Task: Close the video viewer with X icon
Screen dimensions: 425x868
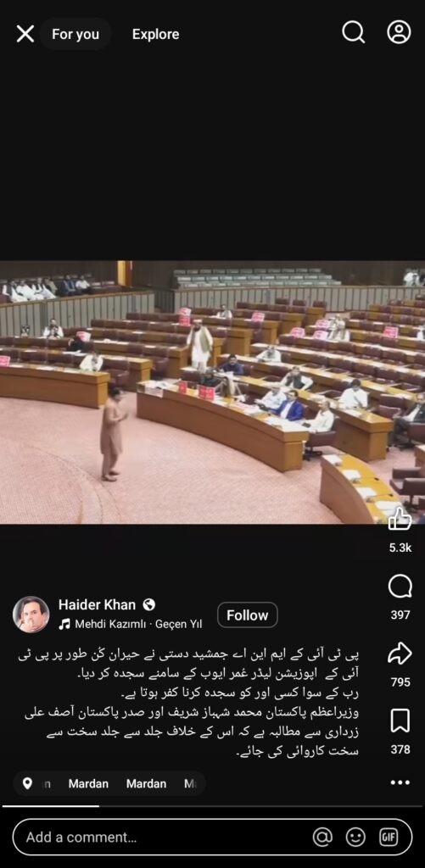Action: point(25,34)
